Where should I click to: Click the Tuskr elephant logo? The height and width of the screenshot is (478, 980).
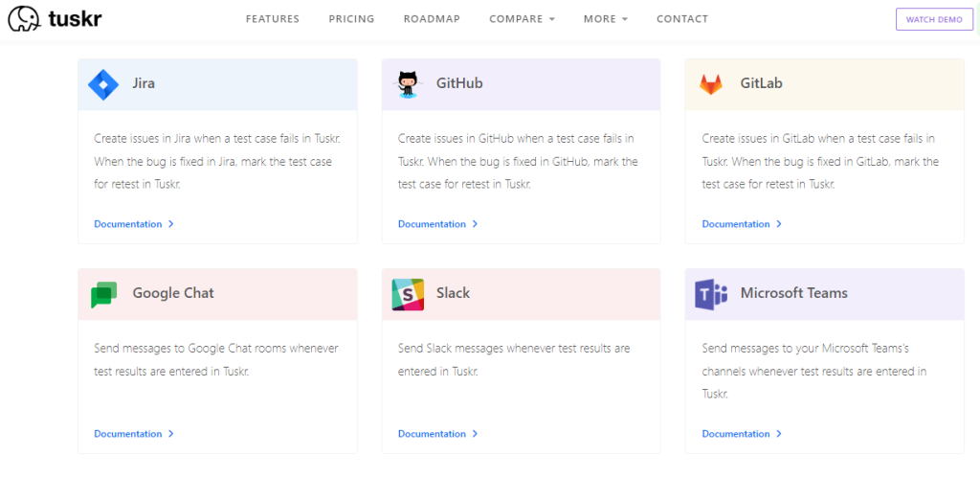click(24, 19)
